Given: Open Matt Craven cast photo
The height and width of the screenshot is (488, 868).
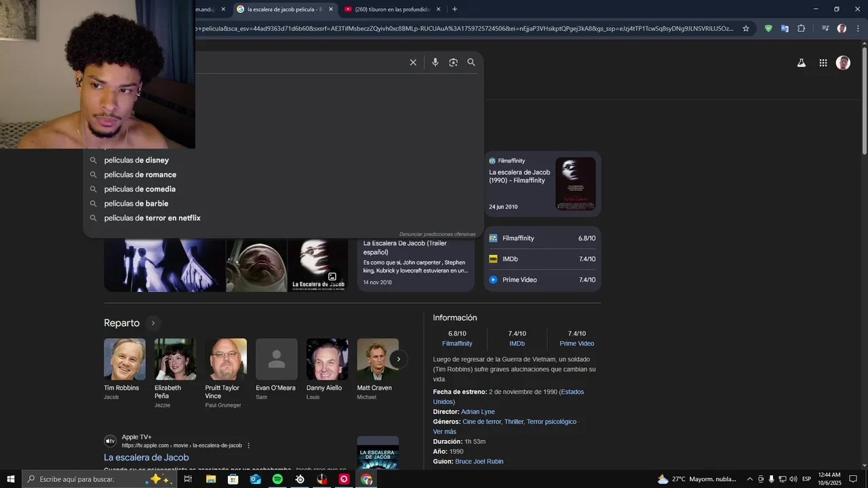Looking at the screenshot, I should [x=378, y=359].
